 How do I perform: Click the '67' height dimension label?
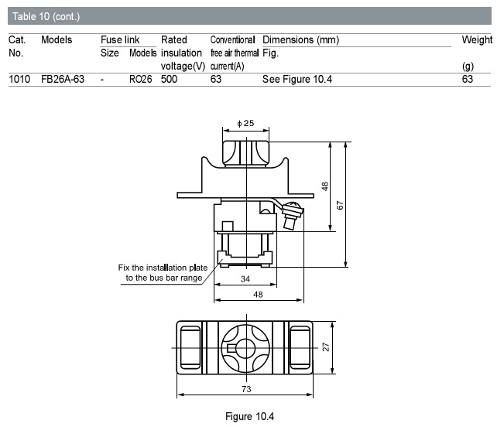(x=340, y=206)
